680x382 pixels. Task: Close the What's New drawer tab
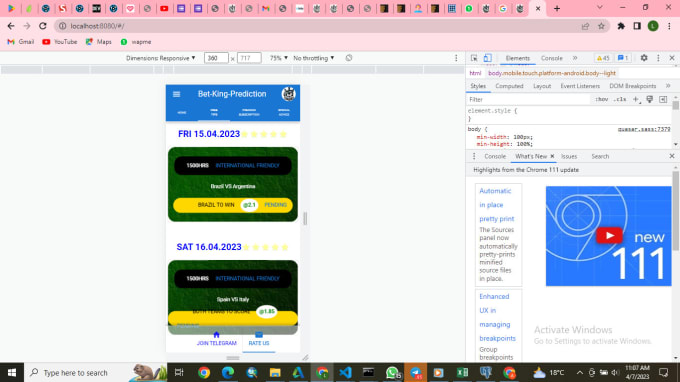tap(552, 157)
